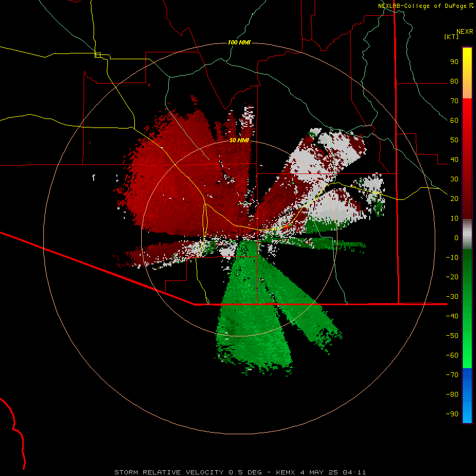Click the KEMX station identifier
The height and width of the screenshot is (476, 476).
coord(286,472)
